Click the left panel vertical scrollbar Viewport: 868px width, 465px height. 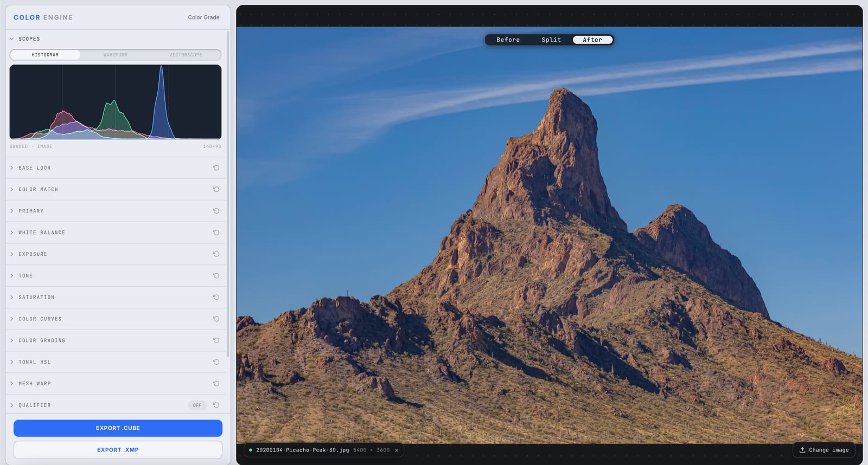(x=228, y=194)
